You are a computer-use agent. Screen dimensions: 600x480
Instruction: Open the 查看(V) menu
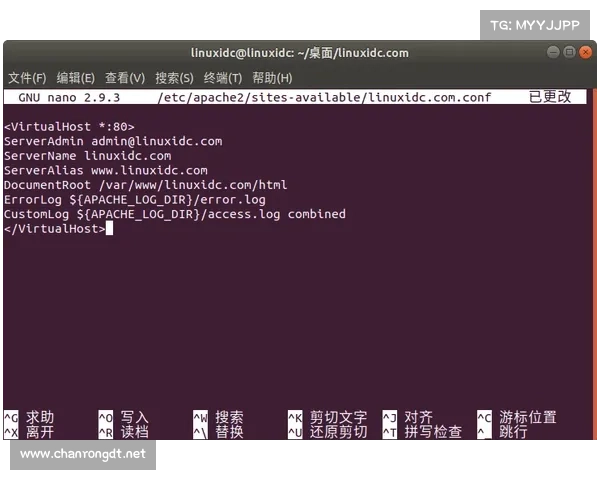125,78
